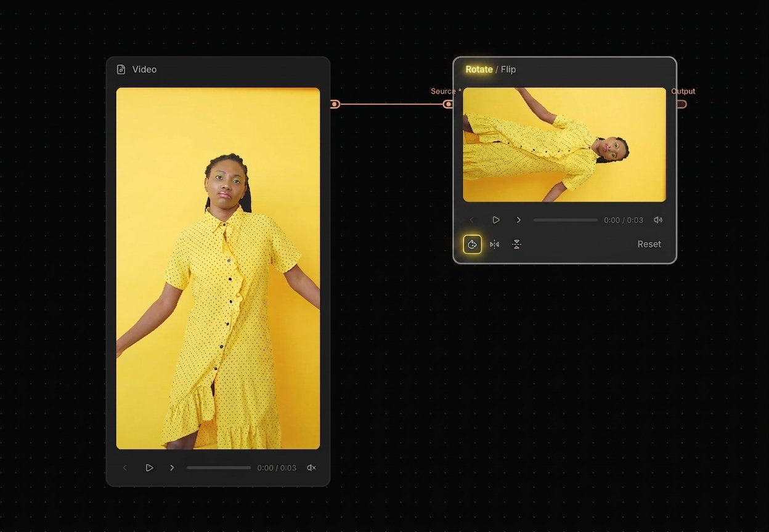769x532 pixels.
Task: Click the Video node file icon
Action: [x=121, y=70]
